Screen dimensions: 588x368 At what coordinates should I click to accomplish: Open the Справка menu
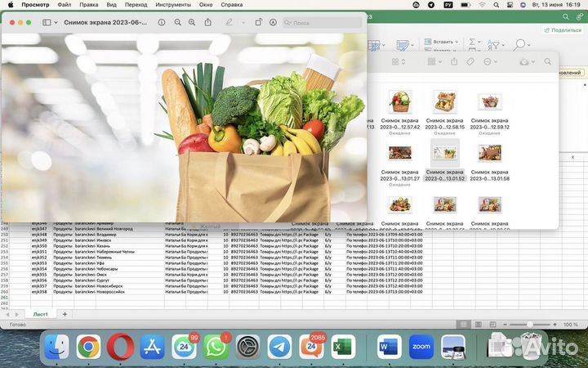tap(231, 5)
